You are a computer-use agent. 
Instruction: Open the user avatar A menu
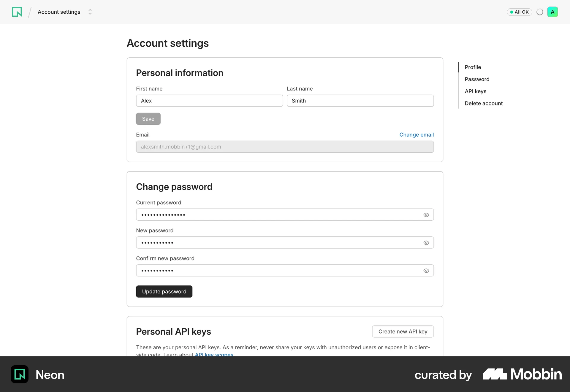[552, 12]
